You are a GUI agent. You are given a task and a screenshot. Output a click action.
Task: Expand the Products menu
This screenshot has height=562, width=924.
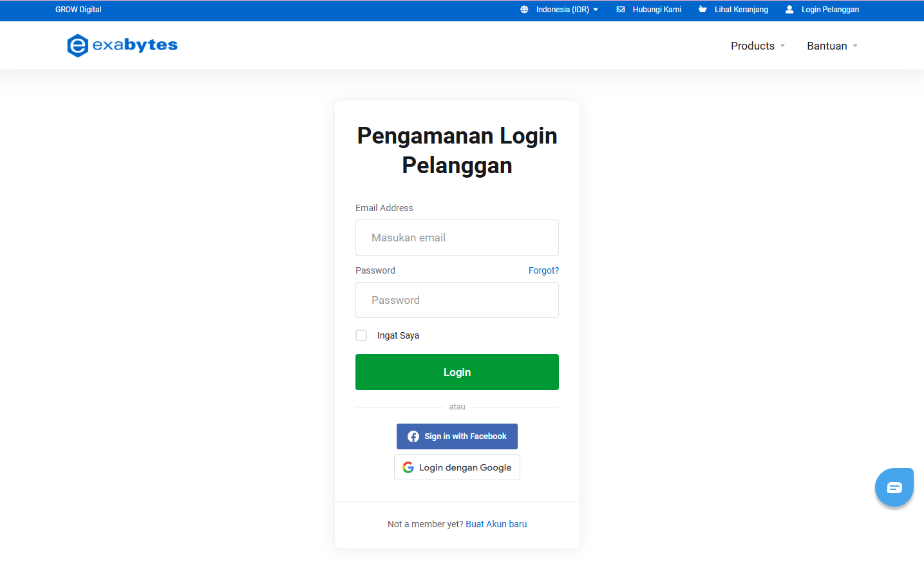758,46
